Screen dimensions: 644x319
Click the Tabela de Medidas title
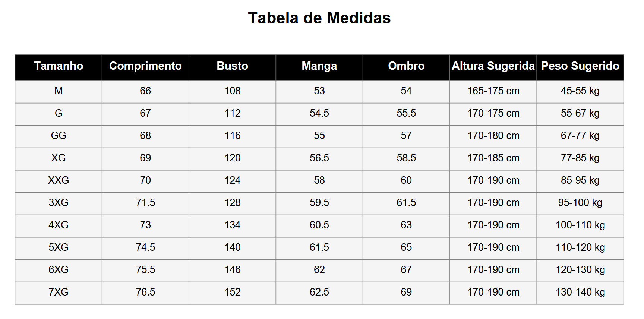click(319, 18)
